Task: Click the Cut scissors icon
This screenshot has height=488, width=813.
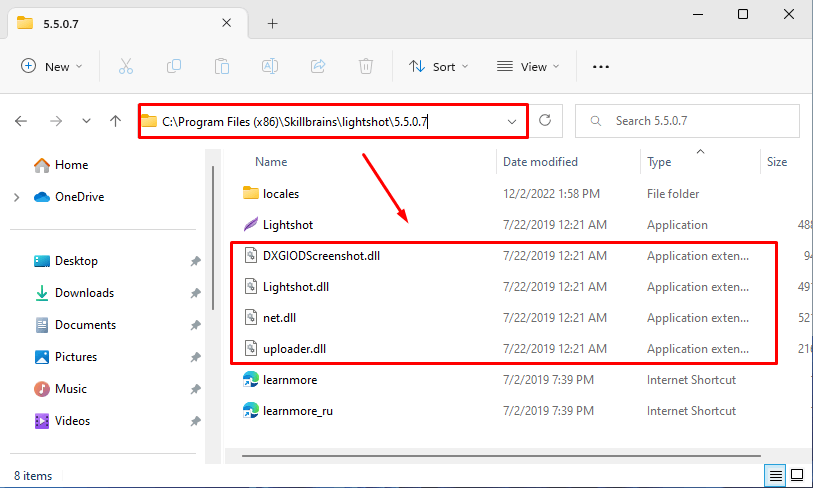Action: point(126,66)
